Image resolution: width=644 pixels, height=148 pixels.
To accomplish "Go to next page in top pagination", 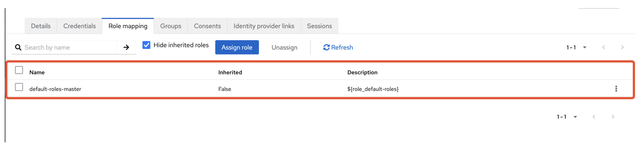I will (x=622, y=47).
